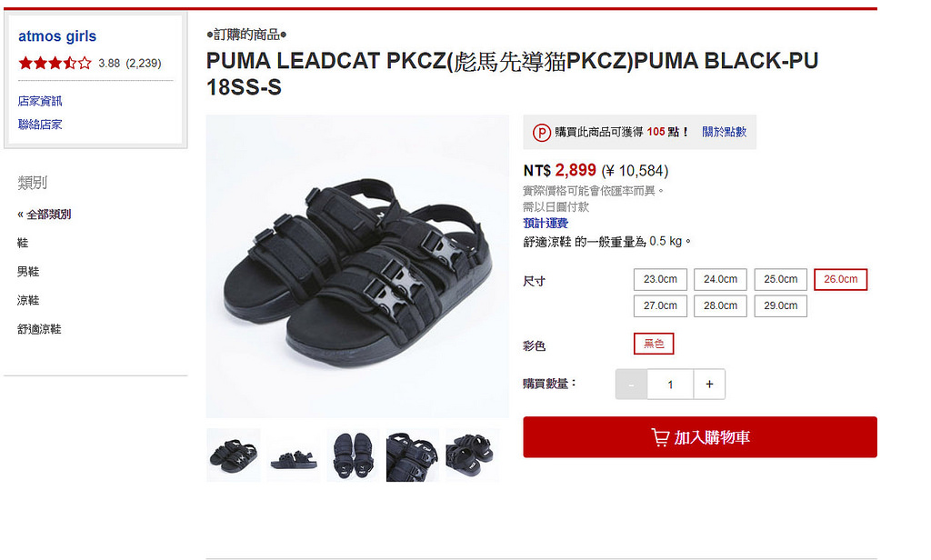
Task: Increase quantity with the plus button
Action: click(709, 385)
